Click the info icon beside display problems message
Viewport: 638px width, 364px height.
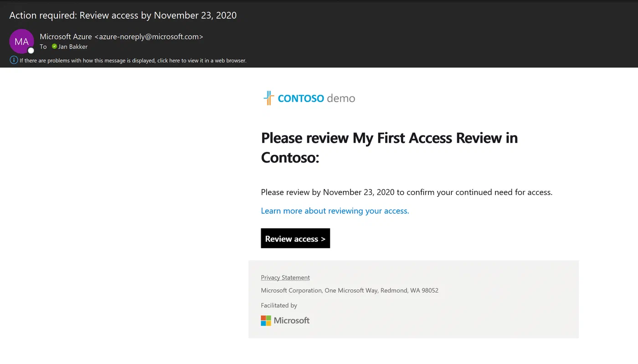14,60
